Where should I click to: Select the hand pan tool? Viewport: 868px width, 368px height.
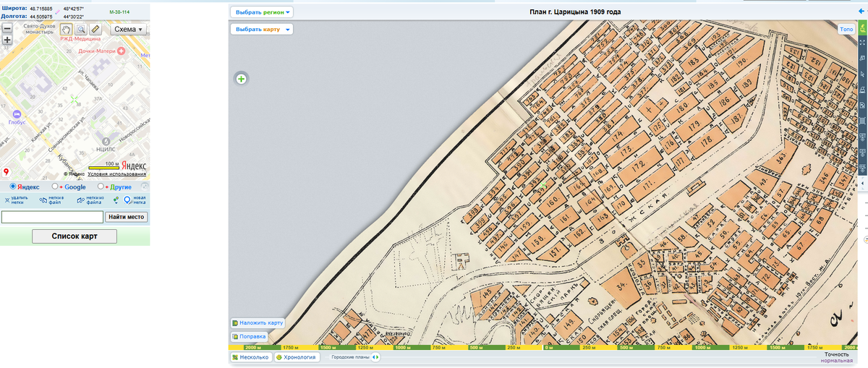coord(66,29)
